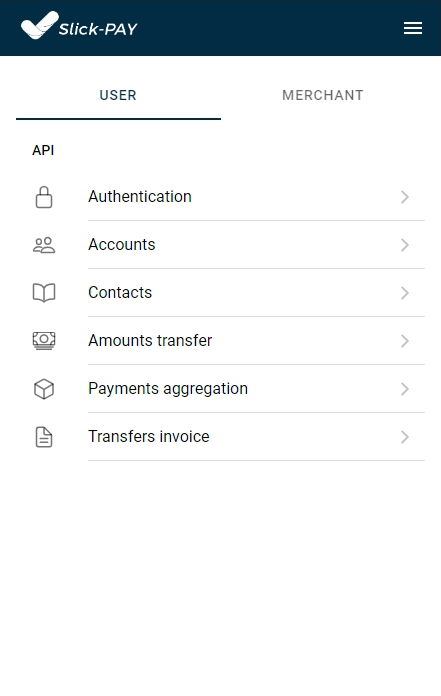
Task: Click the people icon beside Accounts
Action: point(44,245)
